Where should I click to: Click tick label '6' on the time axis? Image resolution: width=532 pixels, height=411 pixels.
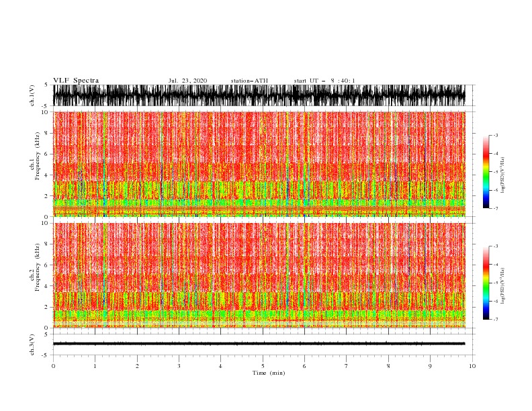(x=304, y=366)
